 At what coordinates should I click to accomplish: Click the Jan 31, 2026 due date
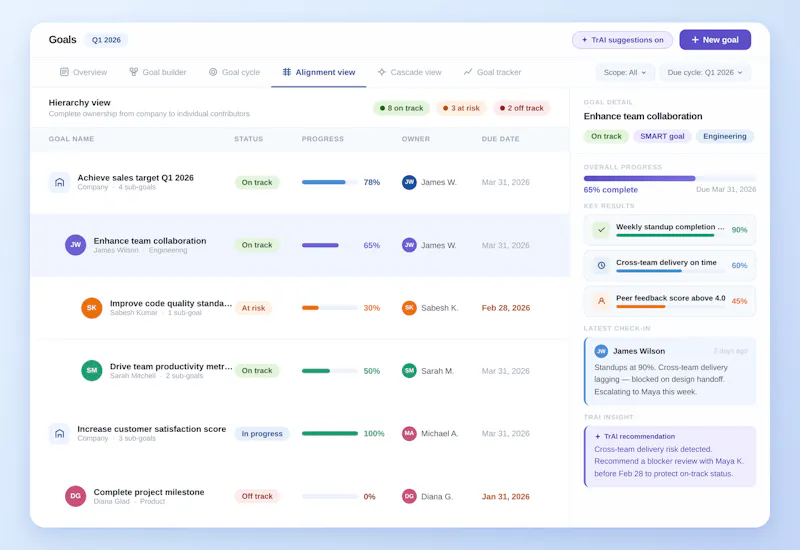point(506,496)
